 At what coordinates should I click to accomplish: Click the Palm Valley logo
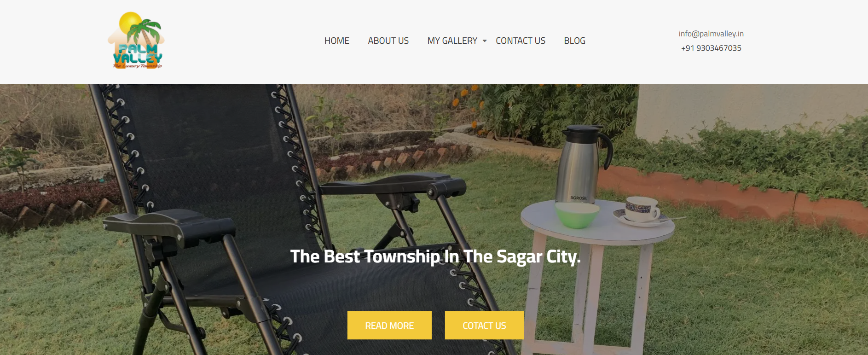click(x=136, y=41)
